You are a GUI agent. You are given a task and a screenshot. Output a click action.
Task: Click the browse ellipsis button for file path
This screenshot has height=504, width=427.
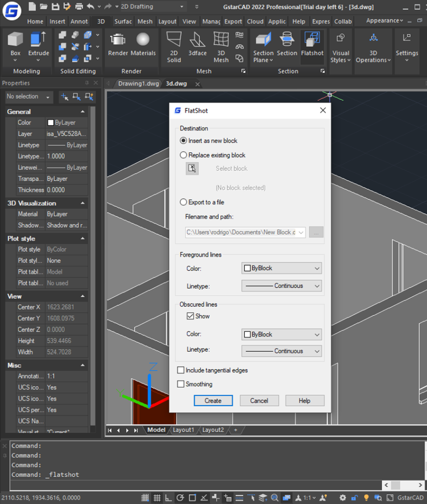[316, 232]
